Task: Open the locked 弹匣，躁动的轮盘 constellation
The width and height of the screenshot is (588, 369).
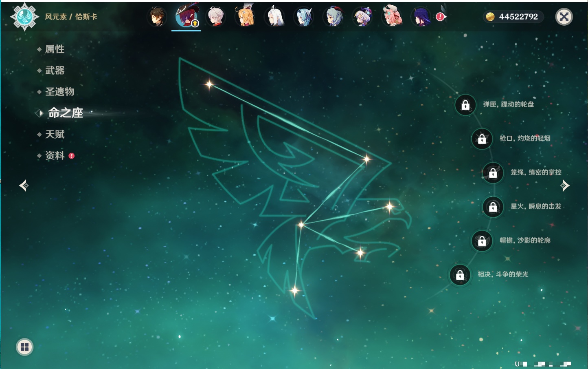Action: pos(465,105)
